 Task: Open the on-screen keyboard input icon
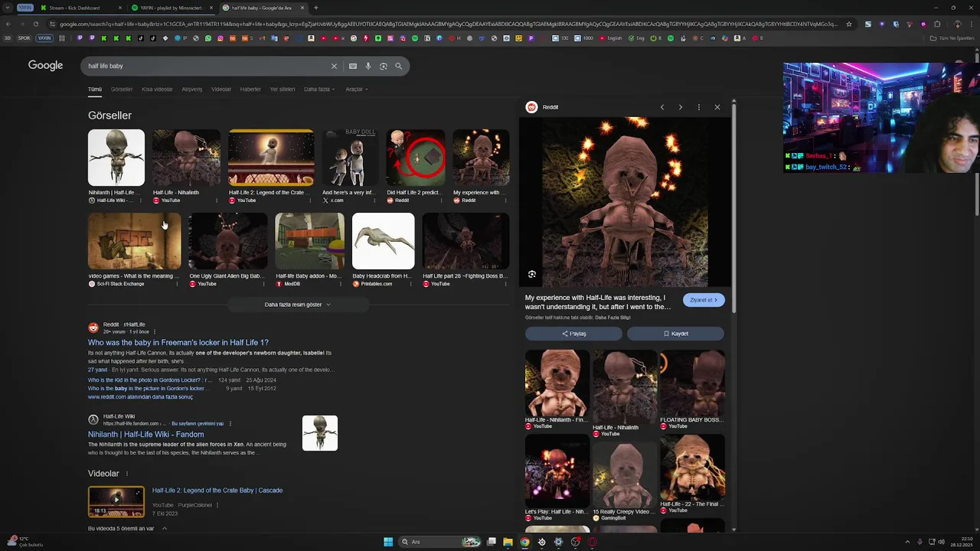pos(353,66)
